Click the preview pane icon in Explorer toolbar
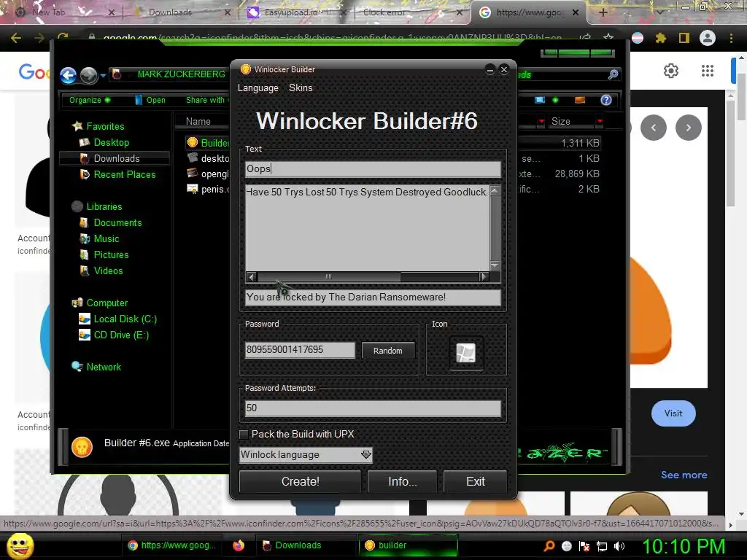This screenshot has width=747, height=560. pos(580,100)
